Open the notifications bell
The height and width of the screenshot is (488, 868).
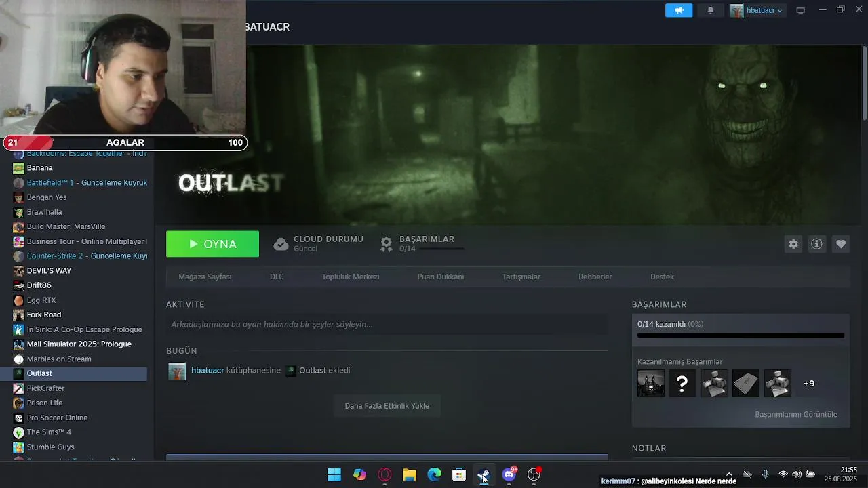click(x=711, y=10)
